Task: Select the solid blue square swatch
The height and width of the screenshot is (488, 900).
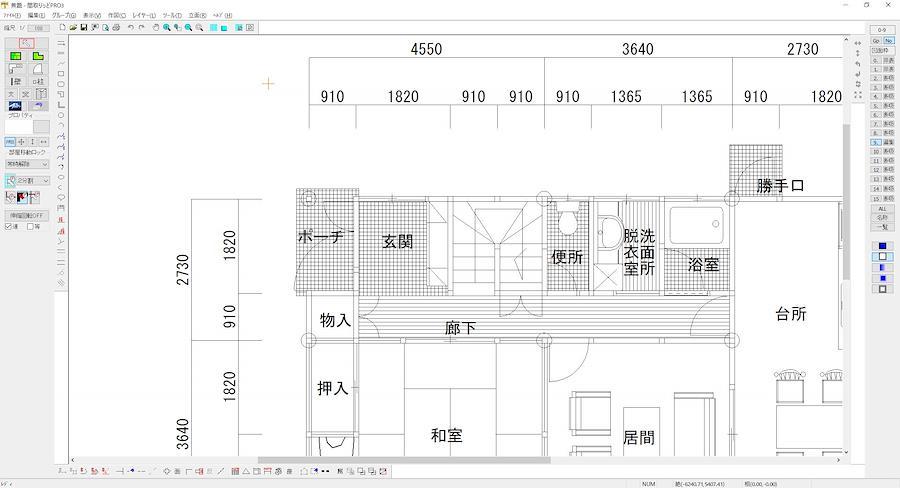Action: click(x=883, y=246)
